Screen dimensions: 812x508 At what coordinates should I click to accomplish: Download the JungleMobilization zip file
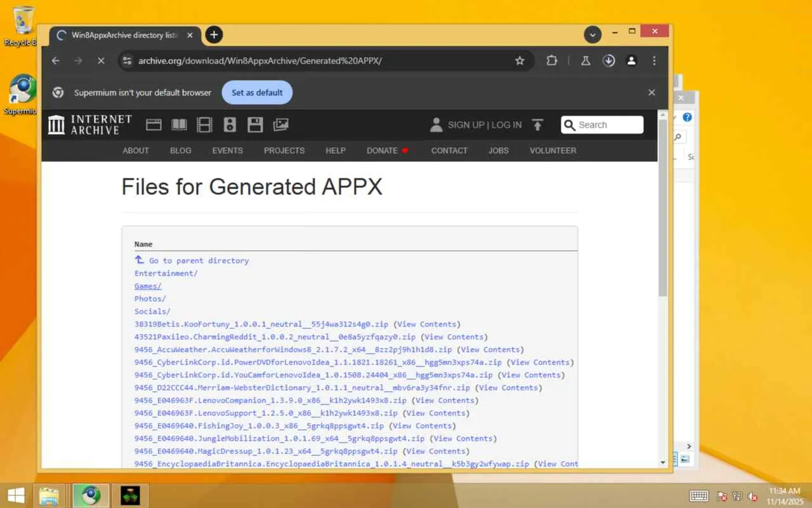click(280, 438)
